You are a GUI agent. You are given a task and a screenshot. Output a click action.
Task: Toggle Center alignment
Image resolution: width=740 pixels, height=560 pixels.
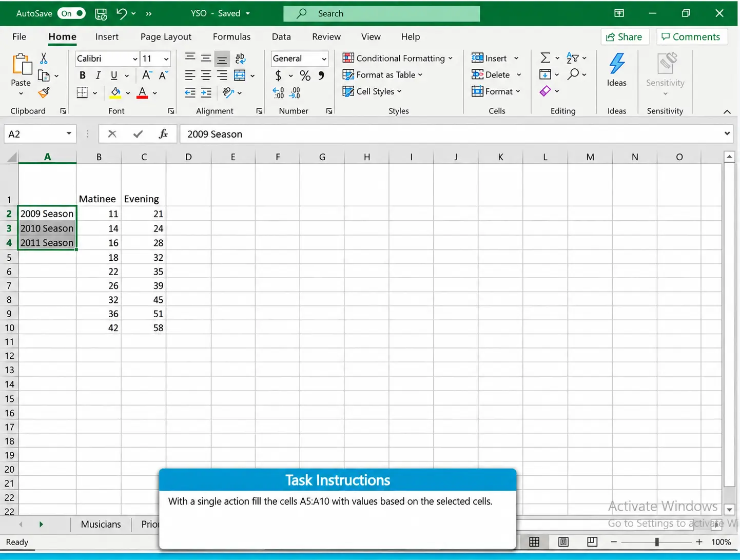click(x=206, y=75)
